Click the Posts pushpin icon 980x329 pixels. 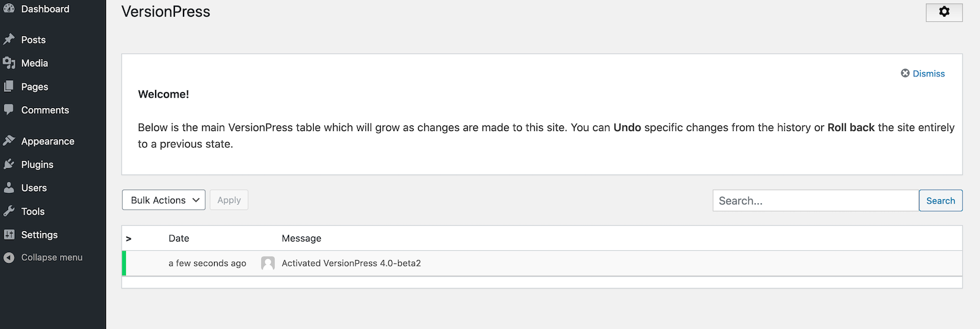pos(9,40)
